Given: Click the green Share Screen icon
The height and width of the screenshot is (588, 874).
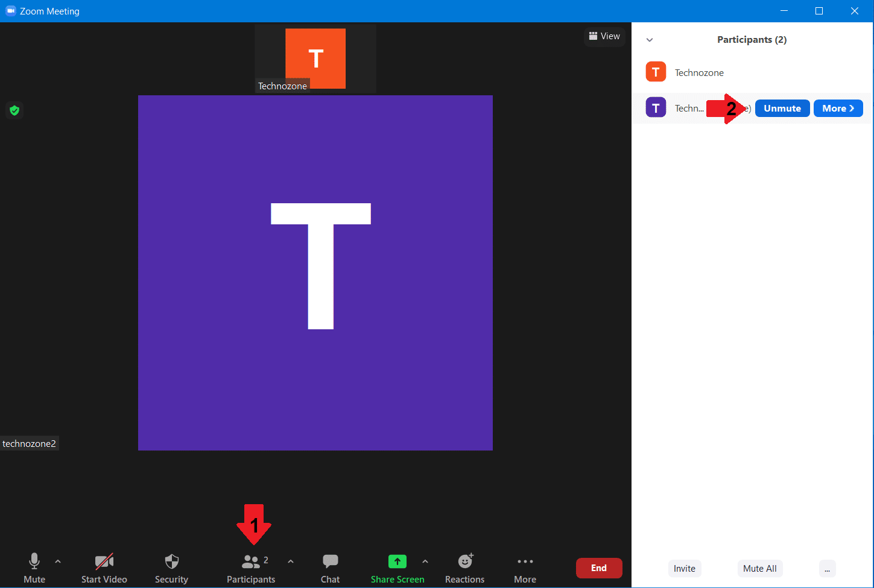Looking at the screenshot, I should [397, 562].
